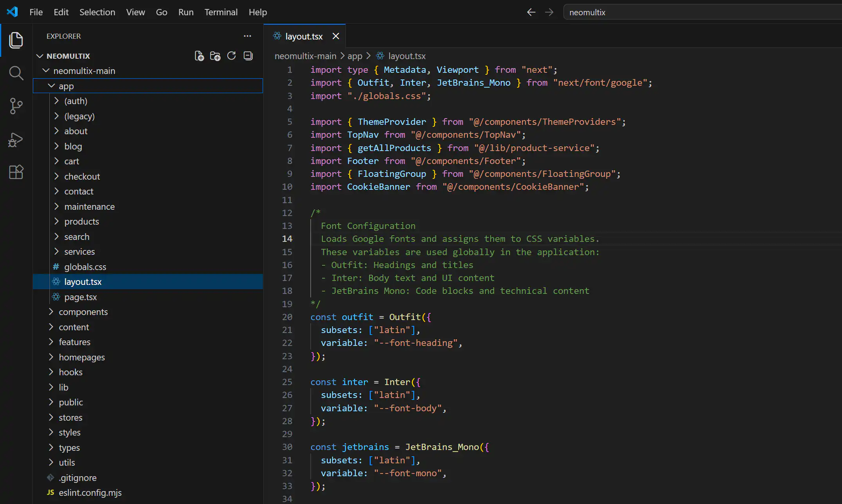Create a new folder in NEOMULTIX
Viewport: 842px width, 504px height.
215,56
